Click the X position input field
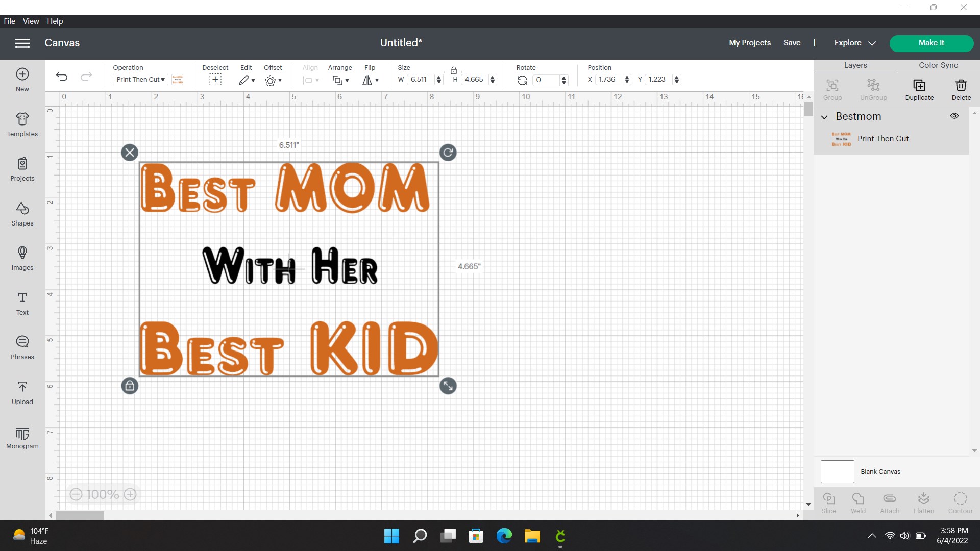 [x=608, y=80]
